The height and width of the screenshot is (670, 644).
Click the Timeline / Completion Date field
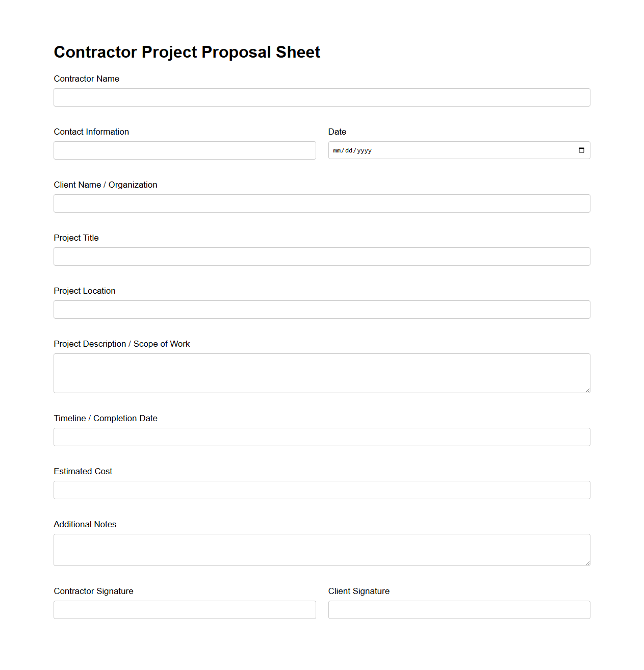click(x=321, y=436)
